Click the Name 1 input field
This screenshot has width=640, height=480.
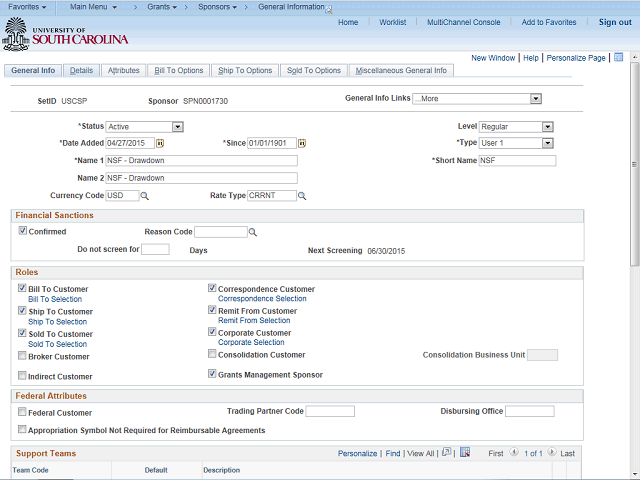pos(201,160)
